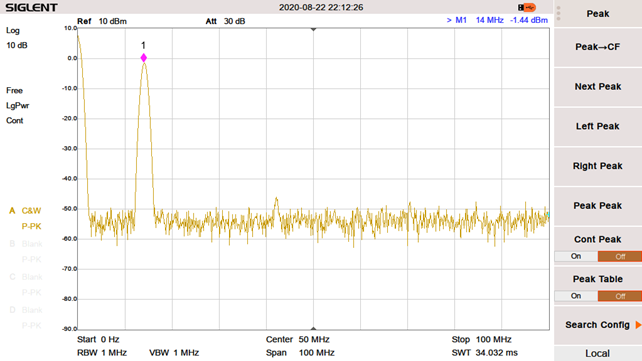Image resolution: width=642 pixels, height=361 pixels.
Task: Click the SIGLENT logo
Action: [32, 7]
